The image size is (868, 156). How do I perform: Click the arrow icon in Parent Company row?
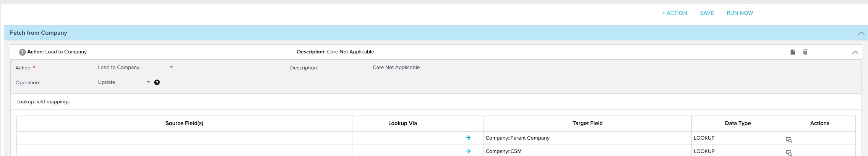pyautogui.click(x=468, y=138)
